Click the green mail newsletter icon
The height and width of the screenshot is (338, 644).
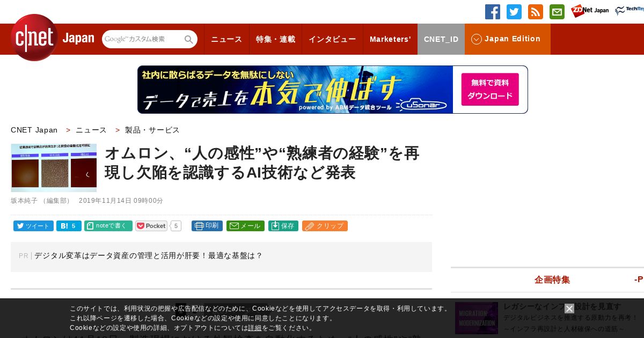pos(557,12)
